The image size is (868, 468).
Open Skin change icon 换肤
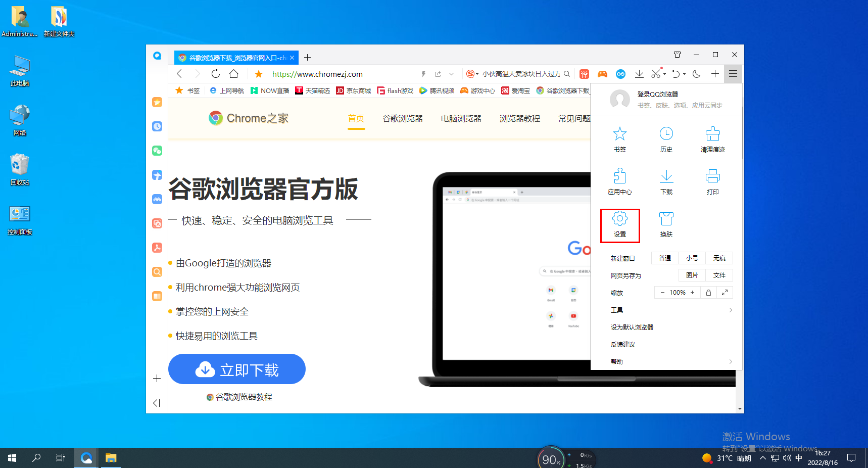(666, 224)
